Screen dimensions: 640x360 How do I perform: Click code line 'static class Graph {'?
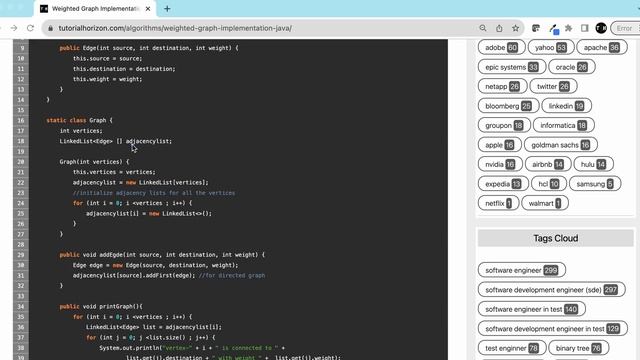coord(79,120)
